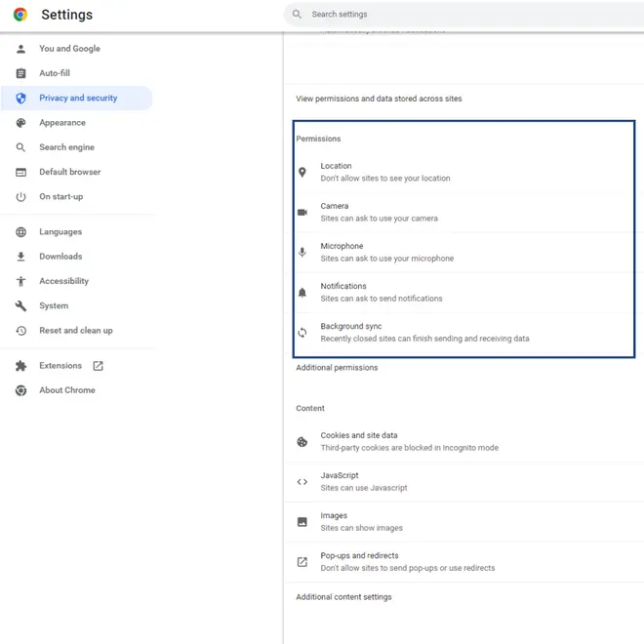Click the Camera icon

(302, 213)
